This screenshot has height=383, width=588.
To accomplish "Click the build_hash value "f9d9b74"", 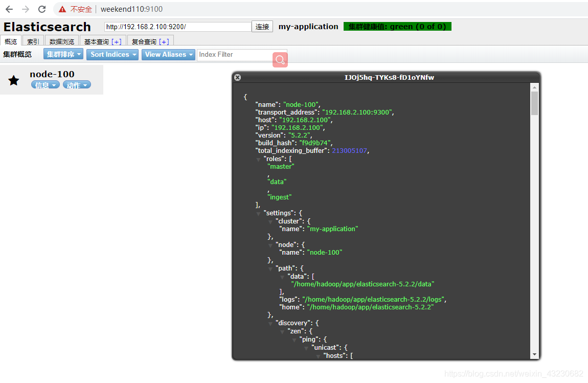I will [x=315, y=143].
